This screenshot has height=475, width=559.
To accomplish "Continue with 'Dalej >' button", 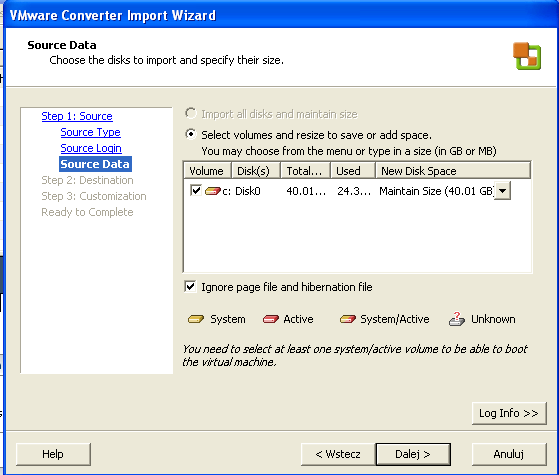I will coord(413,454).
